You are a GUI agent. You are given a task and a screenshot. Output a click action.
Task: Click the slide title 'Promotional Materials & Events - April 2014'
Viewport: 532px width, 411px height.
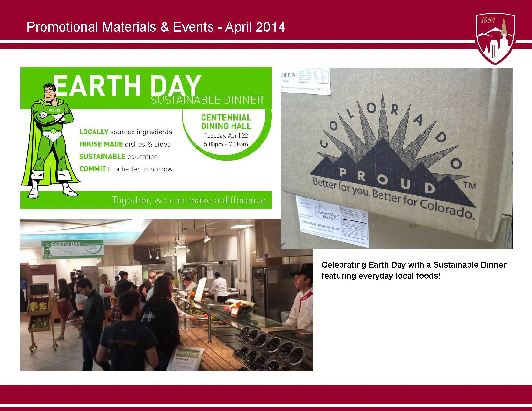coord(156,27)
